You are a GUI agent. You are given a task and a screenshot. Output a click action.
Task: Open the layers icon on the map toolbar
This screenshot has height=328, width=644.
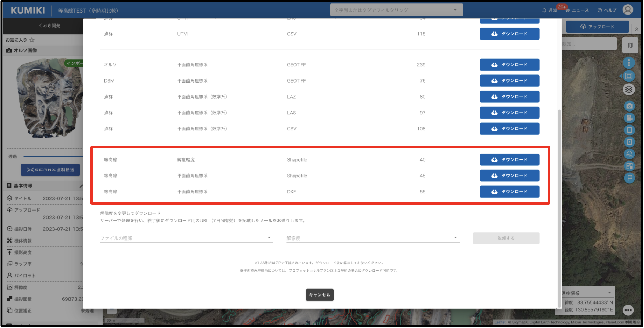pyautogui.click(x=629, y=90)
